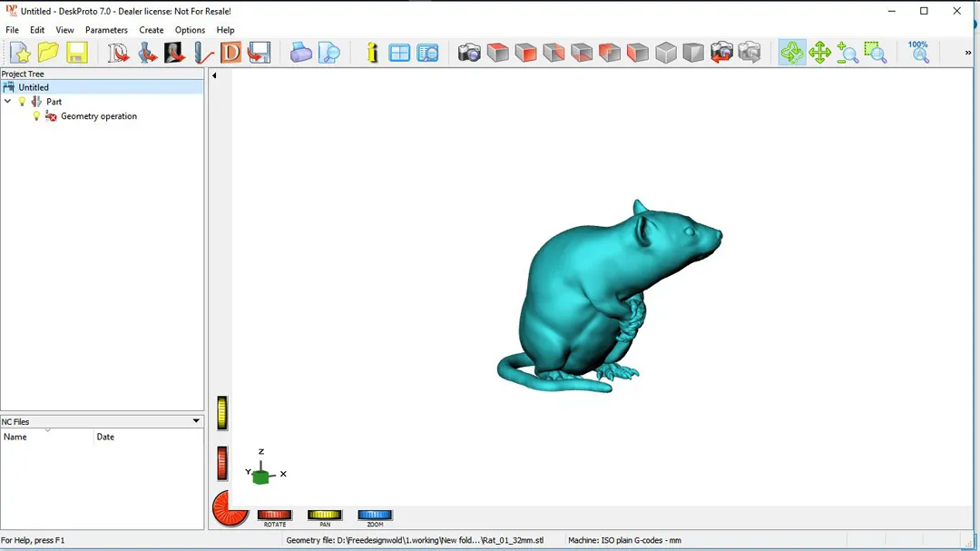Select the zoom in/out magnifier tool

(x=848, y=53)
